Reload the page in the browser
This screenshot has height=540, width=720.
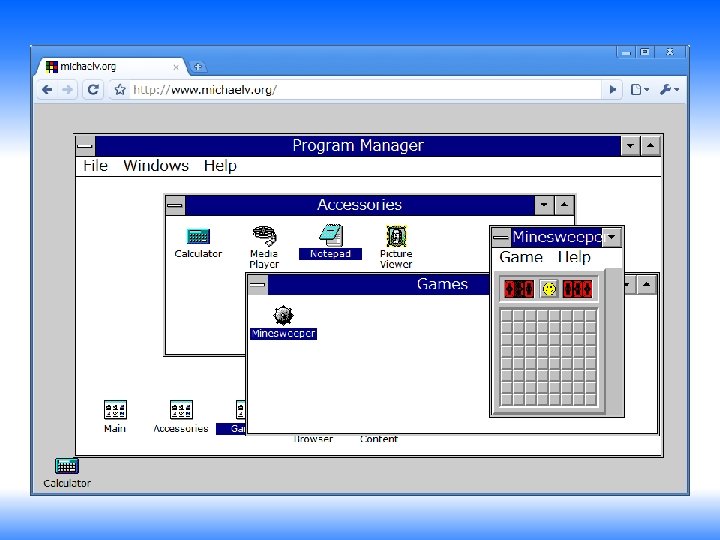pos(93,90)
